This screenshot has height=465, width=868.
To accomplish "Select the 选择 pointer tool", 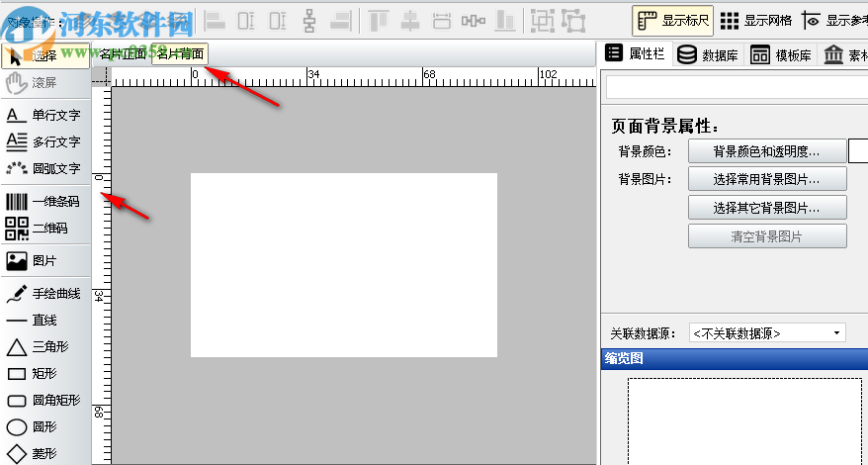I will [45, 55].
